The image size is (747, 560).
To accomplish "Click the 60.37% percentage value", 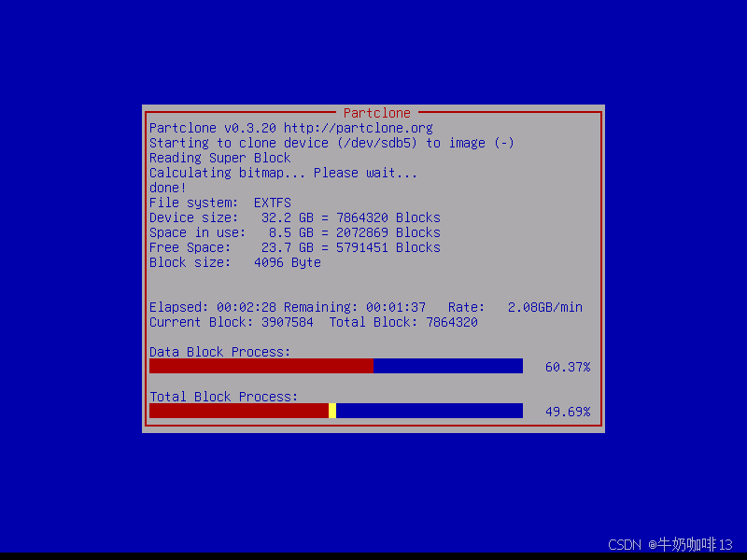I will coord(568,367).
